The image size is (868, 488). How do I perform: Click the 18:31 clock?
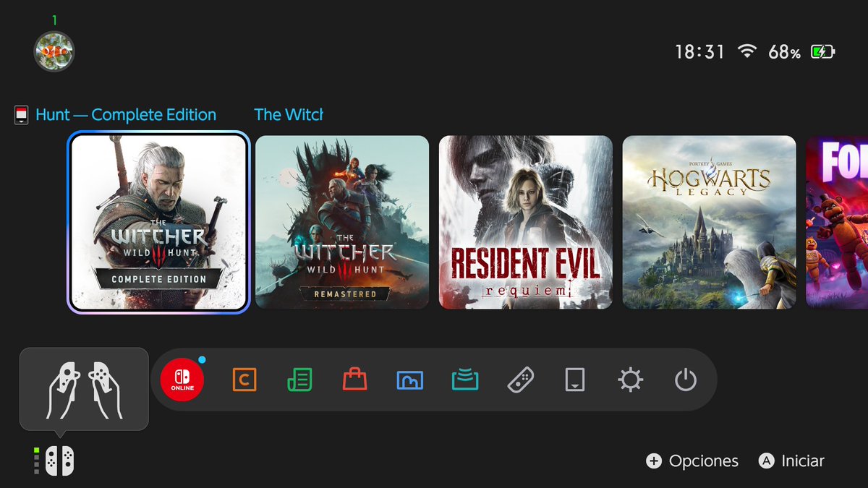click(699, 52)
